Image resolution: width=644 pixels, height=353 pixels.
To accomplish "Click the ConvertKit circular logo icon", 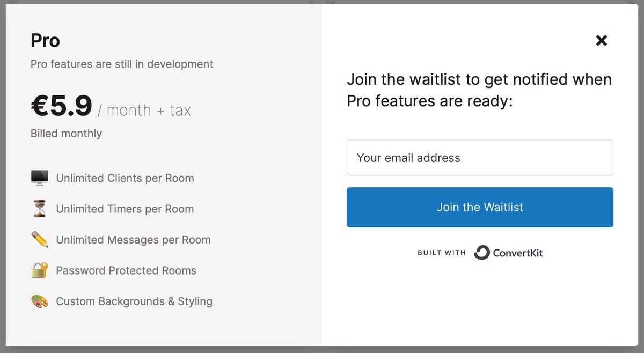I will (x=481, y=253).
